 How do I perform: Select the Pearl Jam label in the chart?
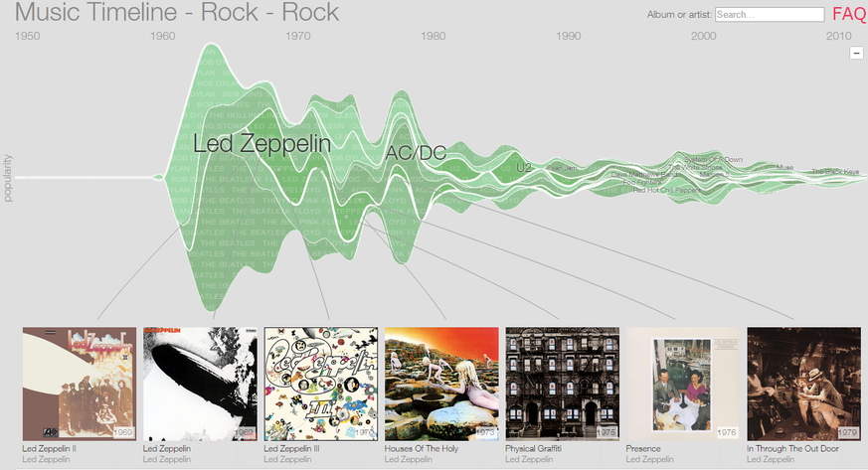click(x=562, y=168)
